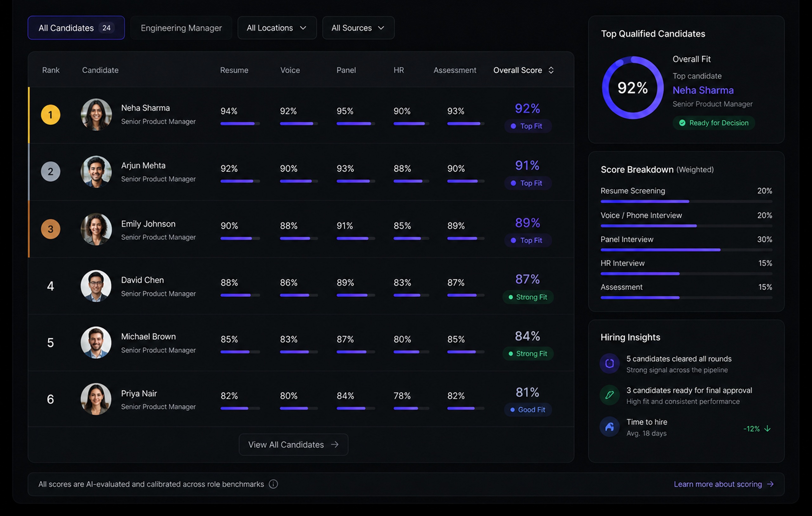Click the name Arjun Mehta
Viewport: 812px width, 516px height.
click(x=143, y=165)
